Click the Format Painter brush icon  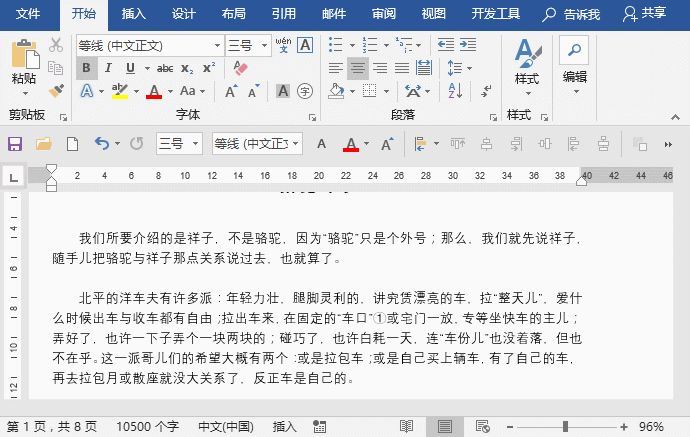coord(56,91)
